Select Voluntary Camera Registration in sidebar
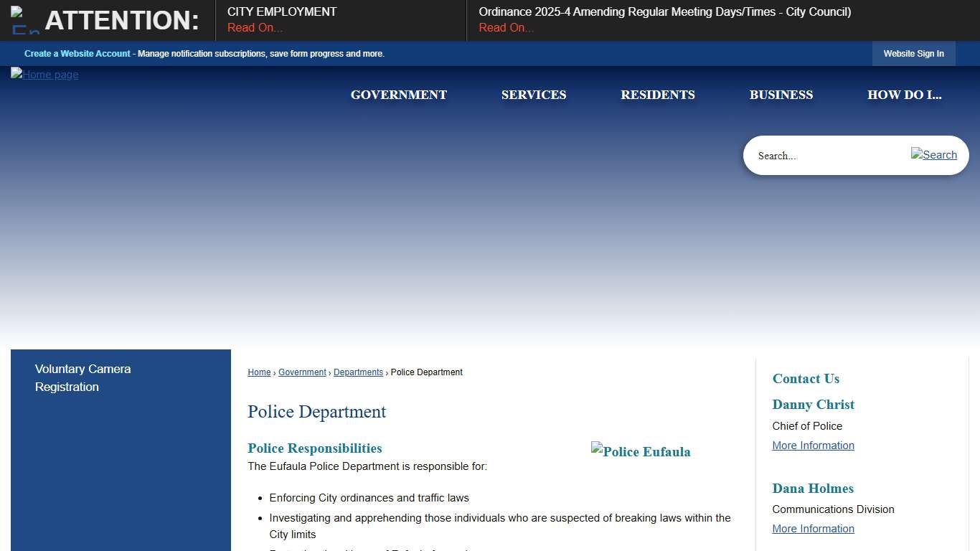Image resolution: width=980 pixels, height=551 pixels. 83,378
